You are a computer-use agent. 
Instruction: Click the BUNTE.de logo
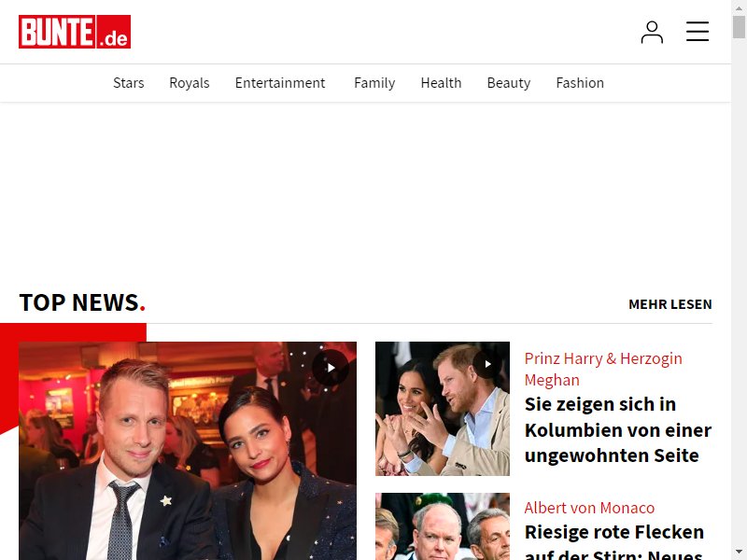coord(75,32)
